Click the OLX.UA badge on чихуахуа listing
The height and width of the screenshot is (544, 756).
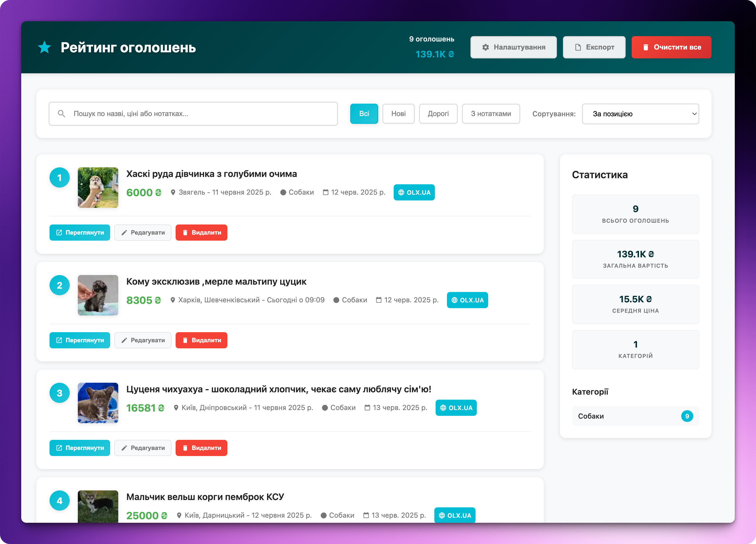tap(456, 408)
